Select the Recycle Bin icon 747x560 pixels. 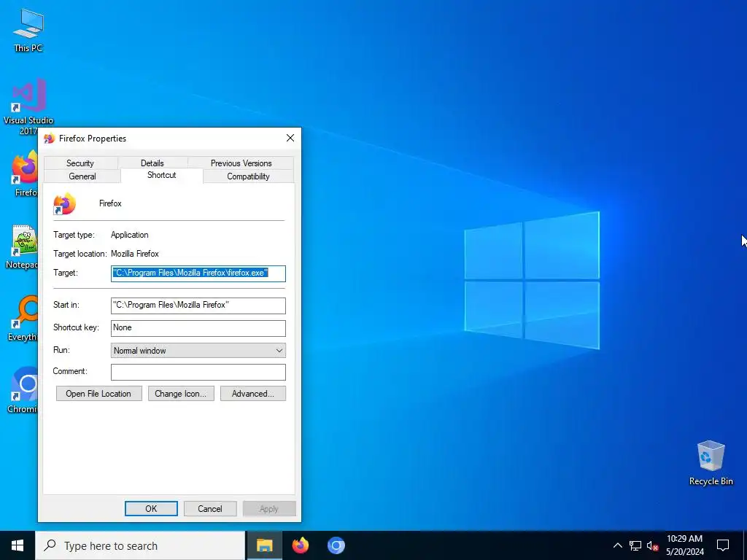point(711,463)
